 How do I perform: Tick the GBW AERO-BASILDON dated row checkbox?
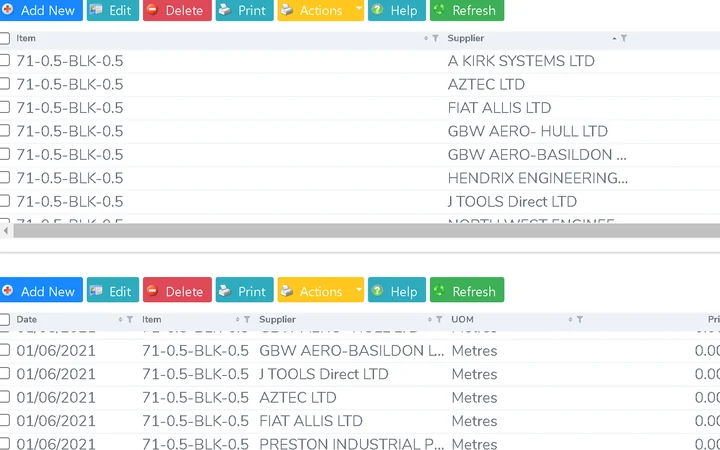tap(5, 350)
